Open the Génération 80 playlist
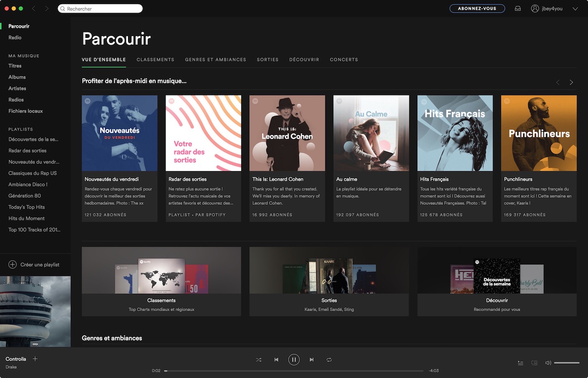 coord(24,196)
